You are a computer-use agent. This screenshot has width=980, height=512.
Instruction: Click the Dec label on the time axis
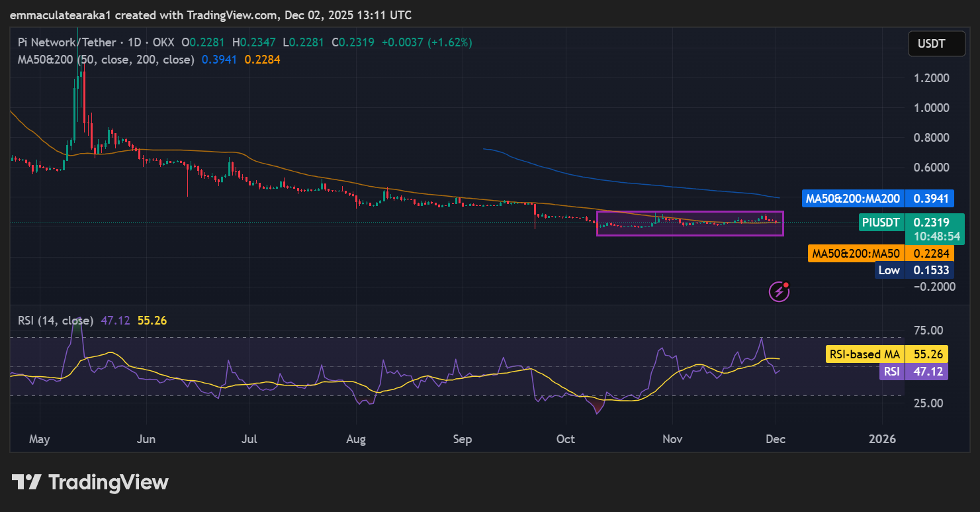(x=776, y=438)
